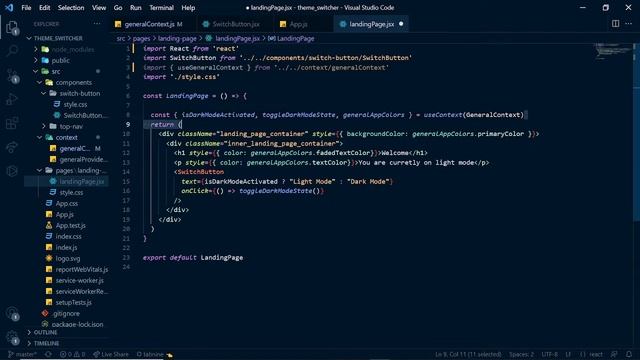Image resolution: width=640 pixels, height=360 pixels.
Task: Click the synchronize changes icon in status bar
Action: tap(48, 354)
